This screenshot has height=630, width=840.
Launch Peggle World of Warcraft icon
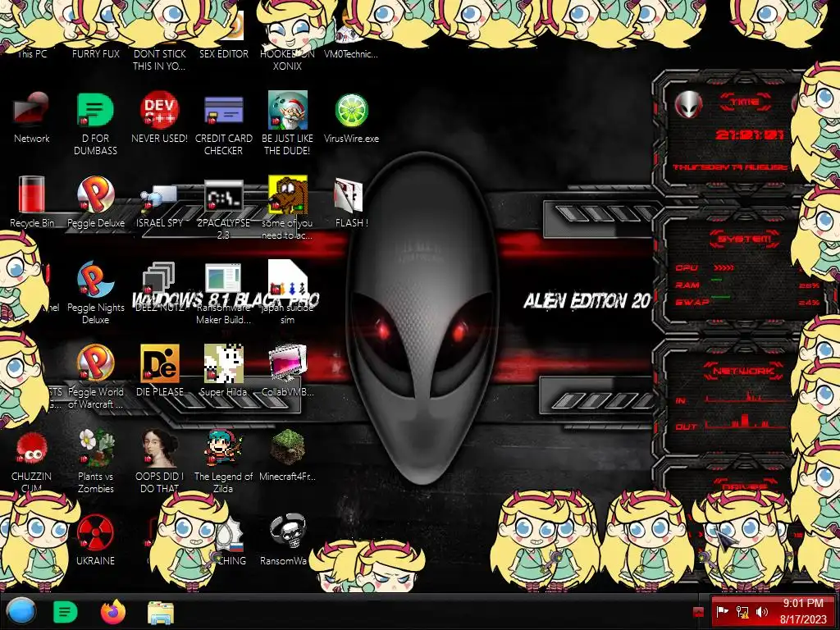[x=95, y=377]
